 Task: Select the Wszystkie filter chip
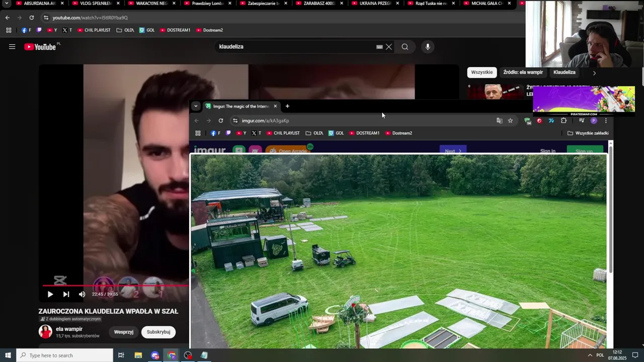pyautogui.click(x=482, y=72)
